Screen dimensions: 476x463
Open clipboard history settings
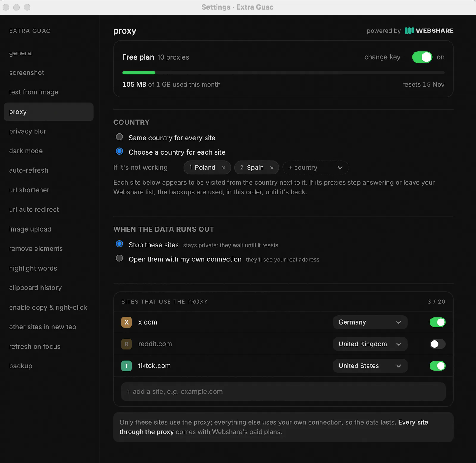[x=48, y=288]
